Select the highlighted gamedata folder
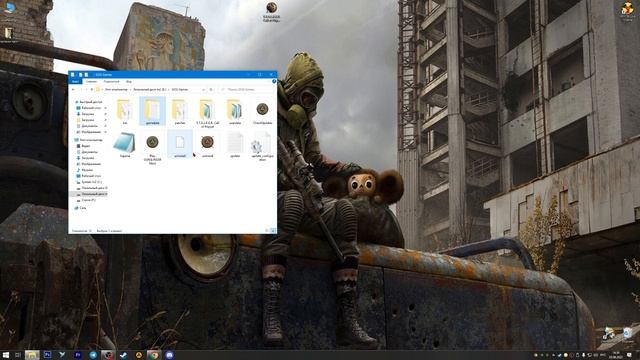The width and height of the screenshot is (640, 360). click(152, 111)
